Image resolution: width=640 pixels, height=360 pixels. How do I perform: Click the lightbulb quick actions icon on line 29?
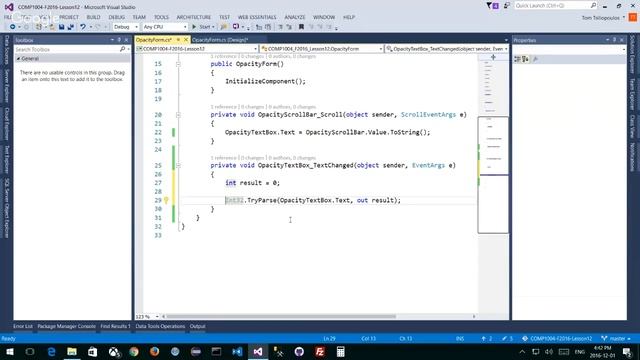(x=166, y=200)
